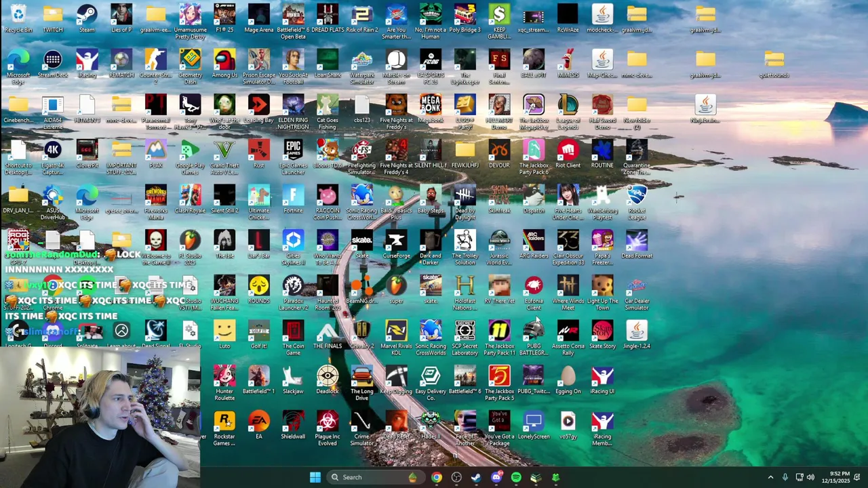Image resolution: width=868 pixels, height=488 pixels.
Task: Open Poly Bridge 3 desktop shortcut
Action: point(465,18)
